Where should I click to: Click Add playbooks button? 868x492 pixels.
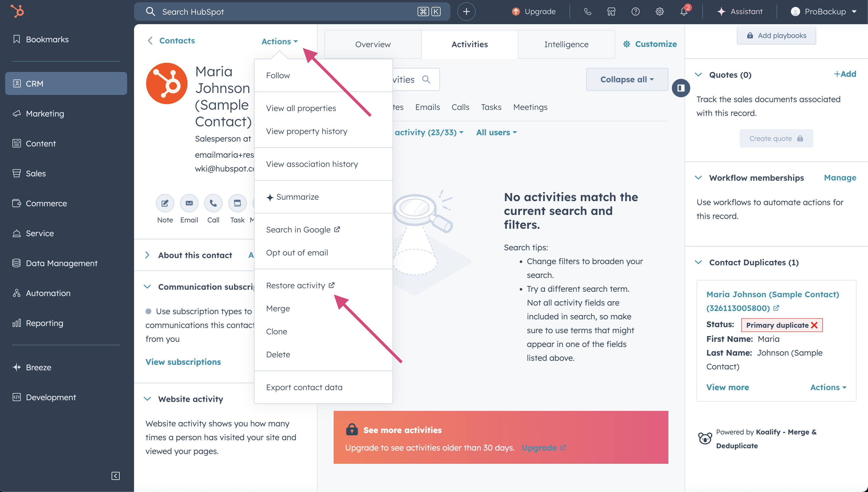click(x=776, y=35)
